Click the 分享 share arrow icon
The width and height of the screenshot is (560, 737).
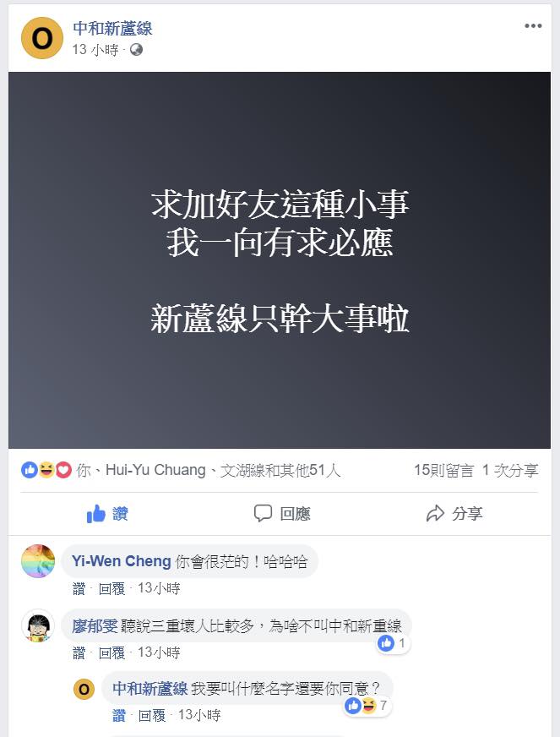(435, 513)
